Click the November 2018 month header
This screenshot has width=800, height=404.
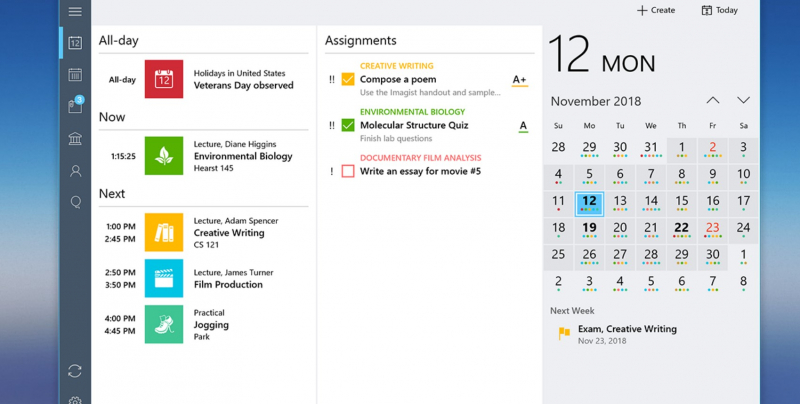click(x=596, y=101)
